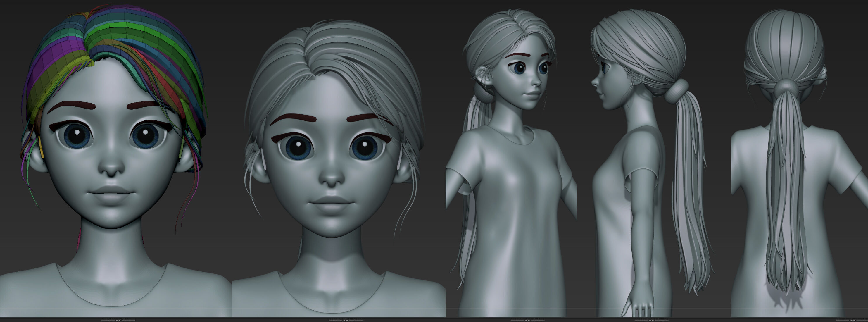
Task: Click the tray divider arrows beneath the three-quarter body view
Action: [528, 320]
